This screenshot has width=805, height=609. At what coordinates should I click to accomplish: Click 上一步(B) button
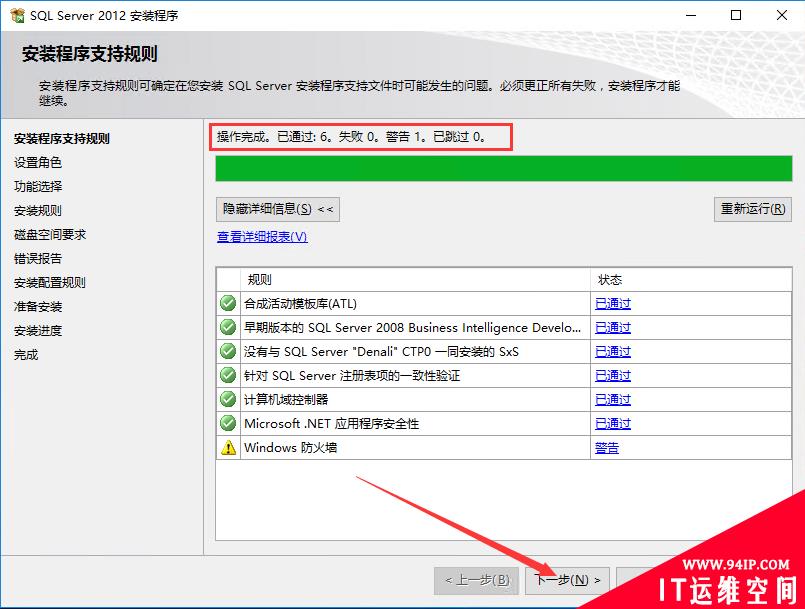point(476,580)
